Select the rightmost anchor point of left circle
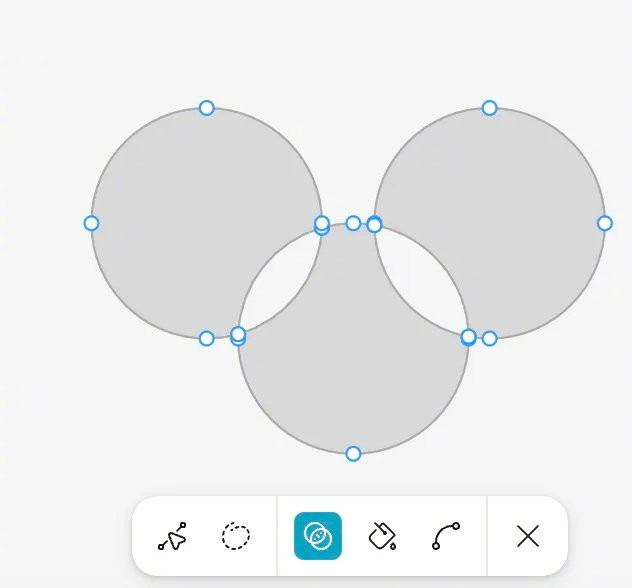 (x=322, y=223)
